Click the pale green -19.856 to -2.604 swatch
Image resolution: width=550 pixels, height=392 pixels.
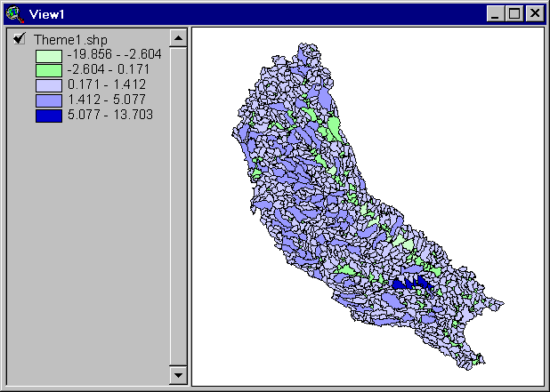[x=49, y=55]
